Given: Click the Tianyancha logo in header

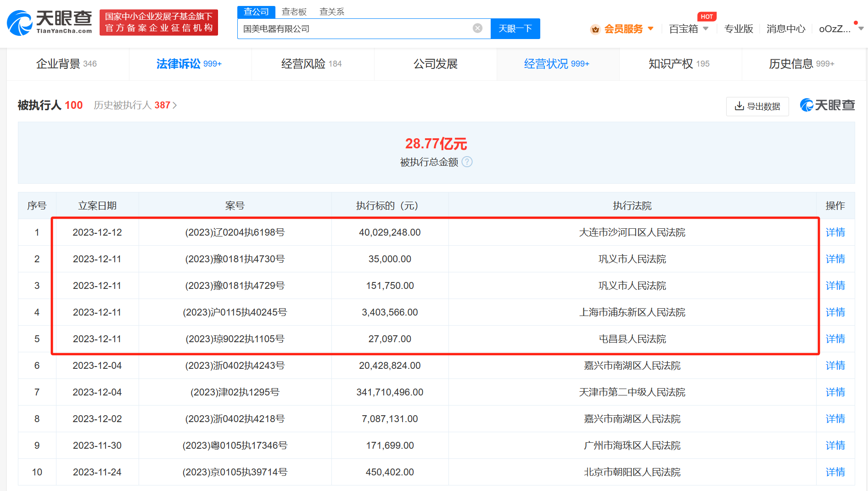Looking at the screenshot, I should point(50,23).
